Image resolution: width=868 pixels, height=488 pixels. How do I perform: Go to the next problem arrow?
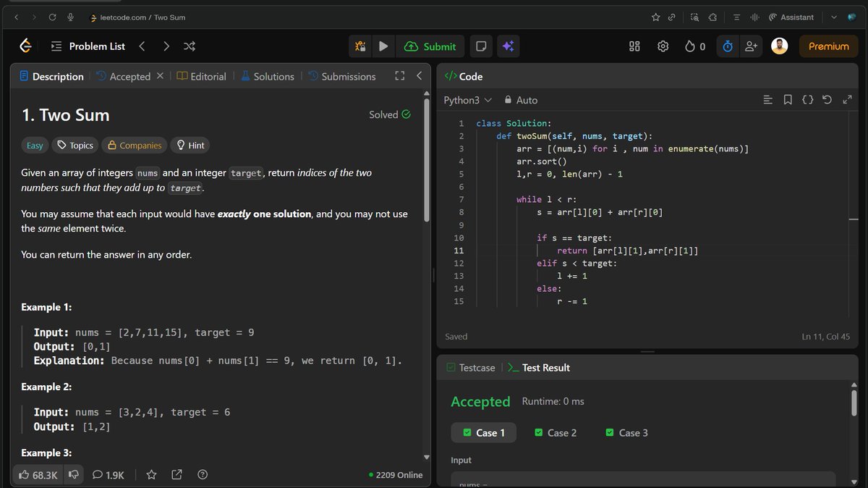point(166,46)
